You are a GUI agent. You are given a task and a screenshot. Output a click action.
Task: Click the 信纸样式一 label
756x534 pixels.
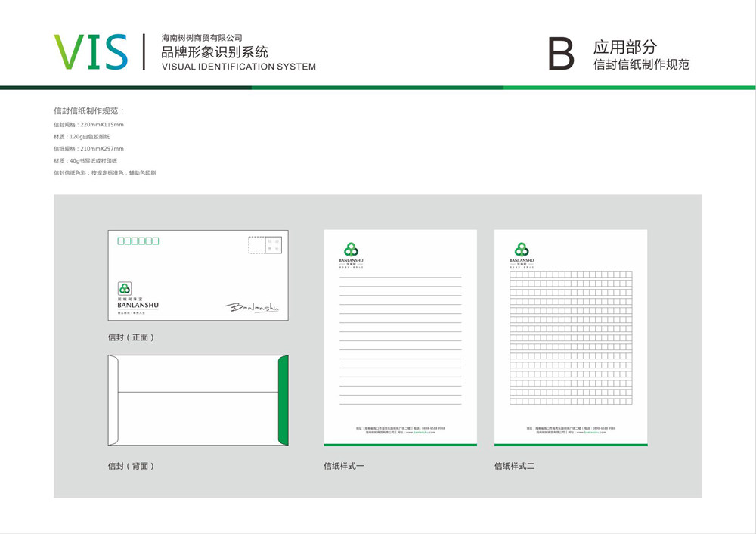(x=344, y=466)
